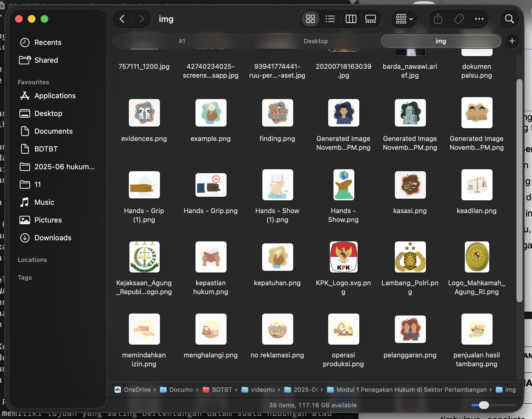Switch to icon grid view

310,19
